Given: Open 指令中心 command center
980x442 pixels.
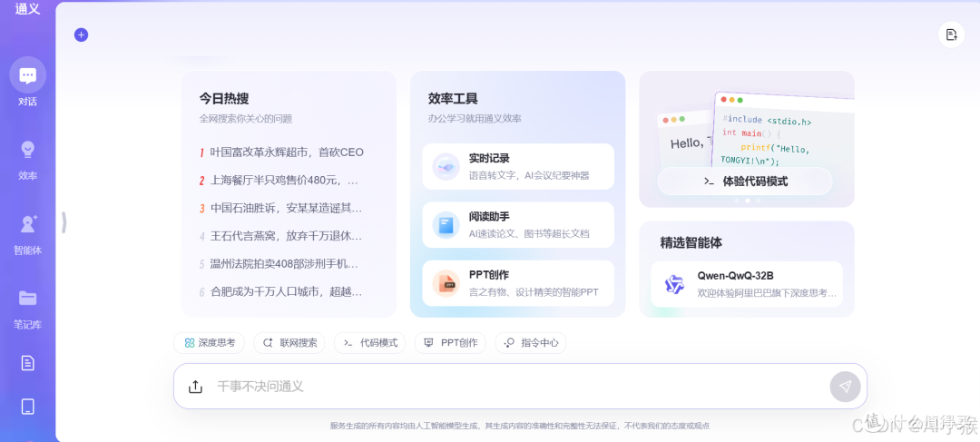Looking at the screenshot, I should (x=531, y=342).
